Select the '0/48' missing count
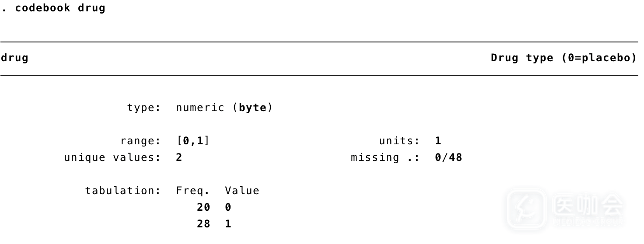The height and width of the screenshot is (244, 644). (x=448, y=157)
